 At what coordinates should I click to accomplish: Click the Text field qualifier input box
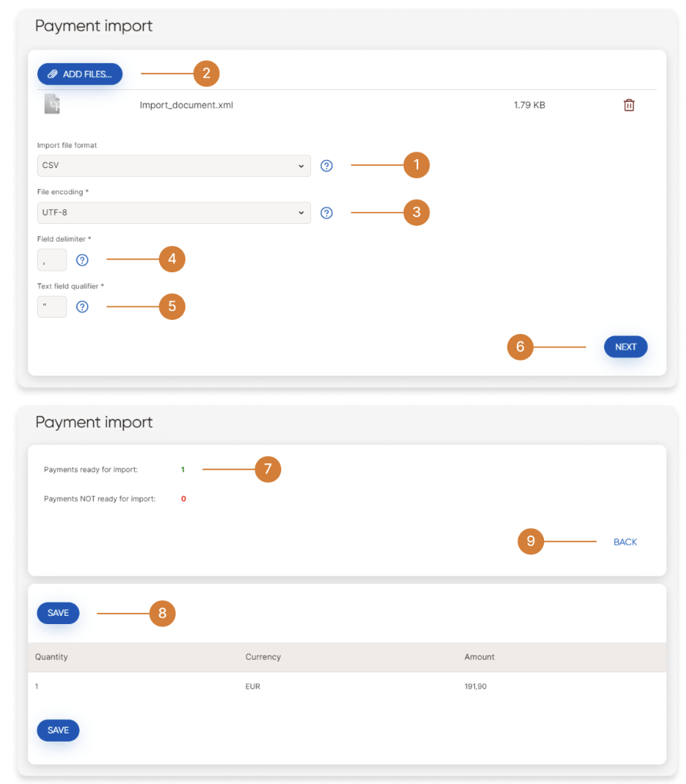tap(51, 306)
